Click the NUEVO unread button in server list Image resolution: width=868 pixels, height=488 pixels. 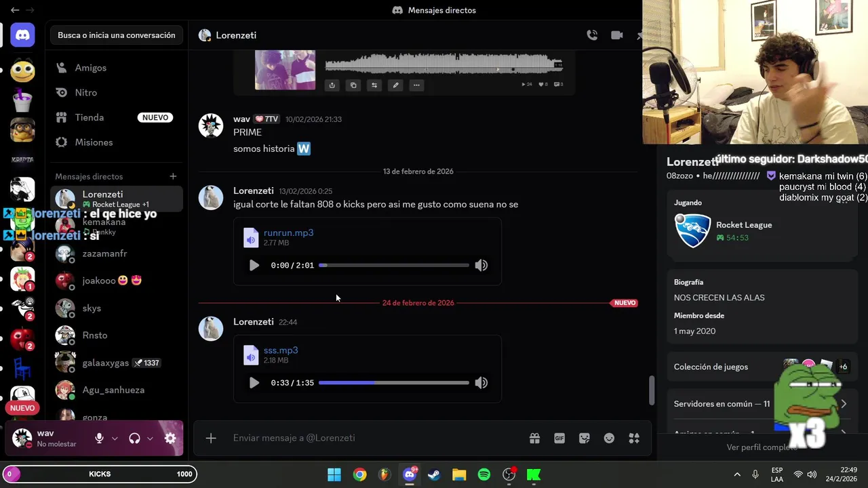22,408
